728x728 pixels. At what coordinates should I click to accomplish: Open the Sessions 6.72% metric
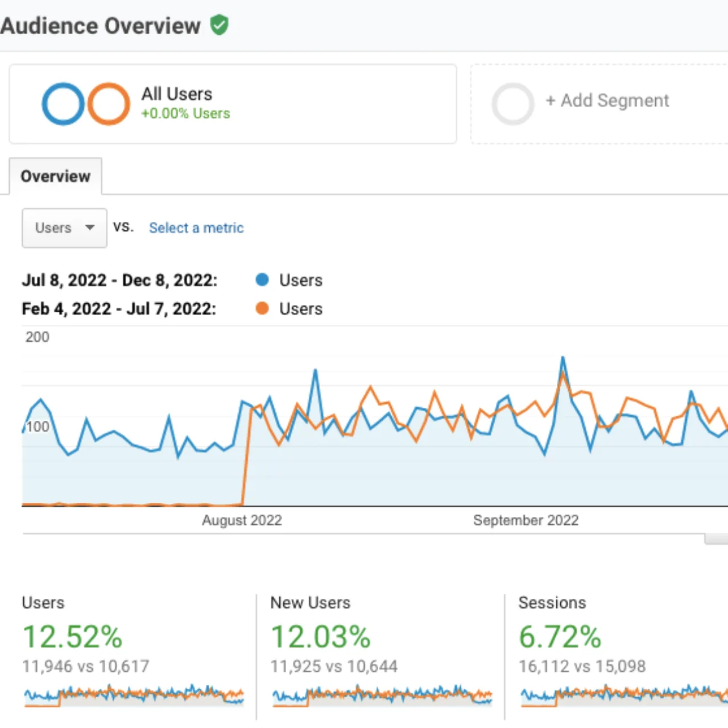tap(560, 636)
